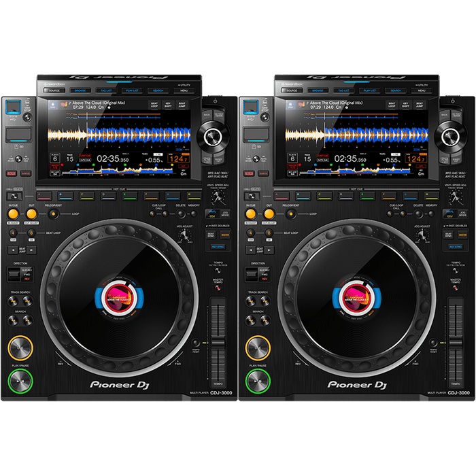
Task: Tap the jog wheel on right deck
Action: [357, 298]
